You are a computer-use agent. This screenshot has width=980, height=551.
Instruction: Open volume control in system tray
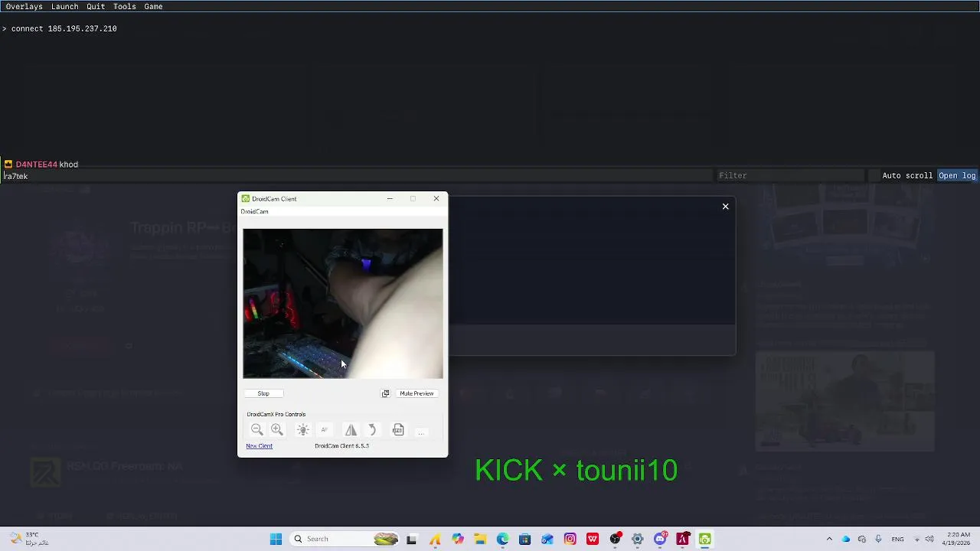930,540
